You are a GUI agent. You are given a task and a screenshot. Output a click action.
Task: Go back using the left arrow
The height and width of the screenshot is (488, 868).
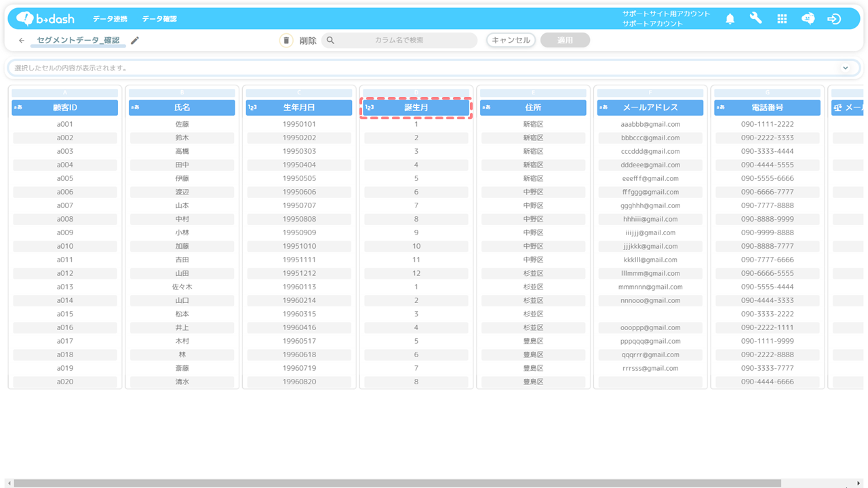point(22,41)
